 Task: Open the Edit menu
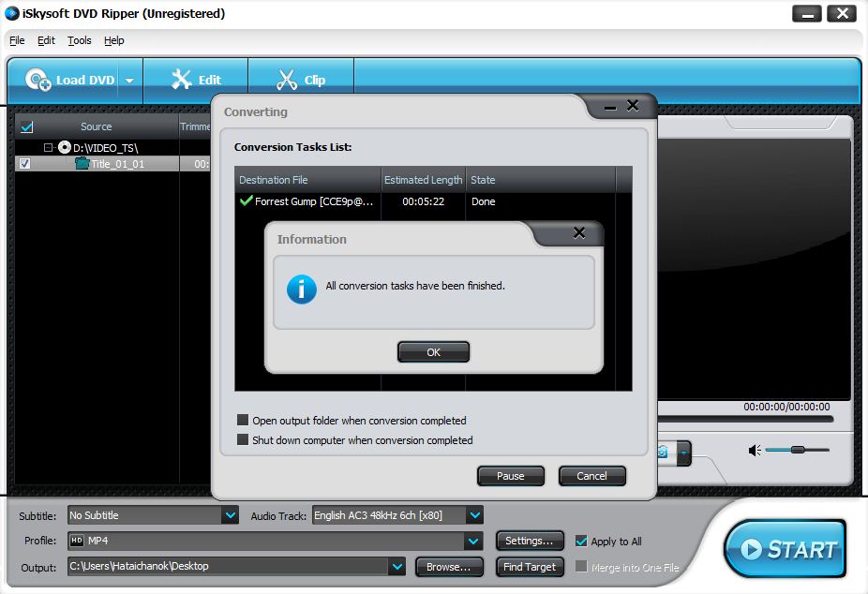pyautogui.click(x=46, y=40)
